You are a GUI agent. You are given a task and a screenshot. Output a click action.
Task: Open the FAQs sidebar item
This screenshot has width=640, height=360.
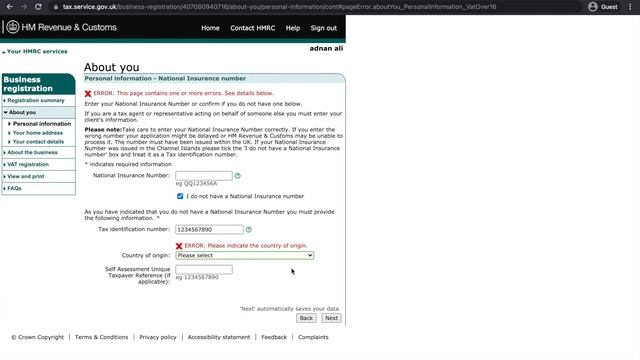pyautogui.click(x=14, y=189)
